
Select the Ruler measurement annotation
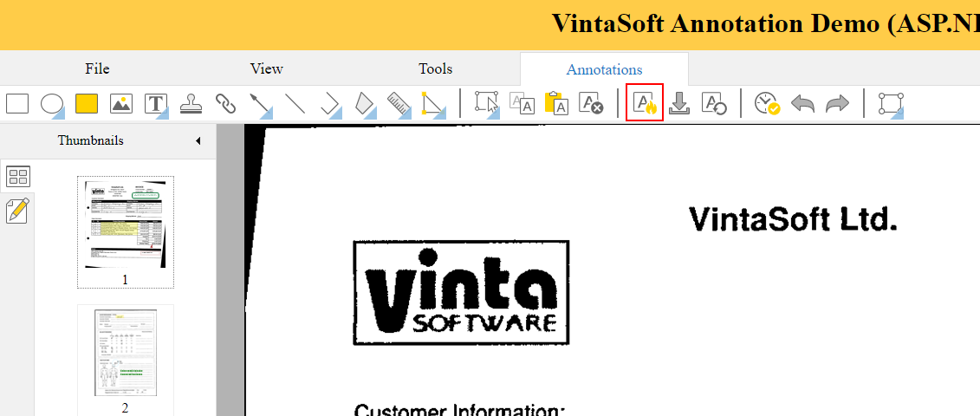coord(399,103)
